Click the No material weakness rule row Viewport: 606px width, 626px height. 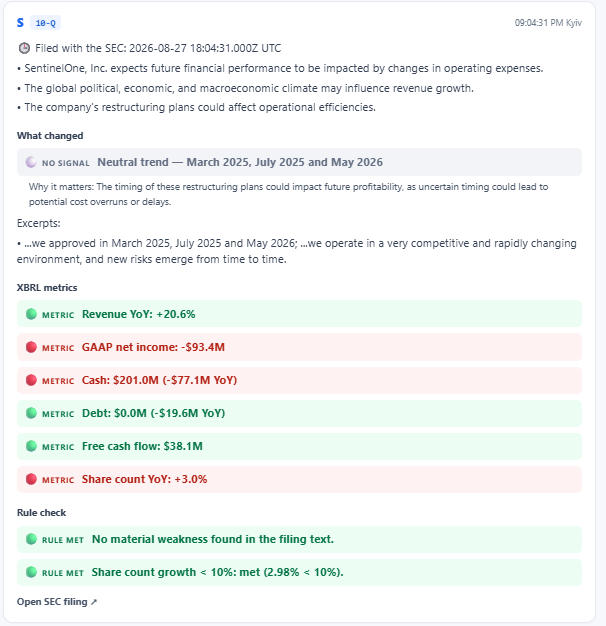(x=299, y=539)
